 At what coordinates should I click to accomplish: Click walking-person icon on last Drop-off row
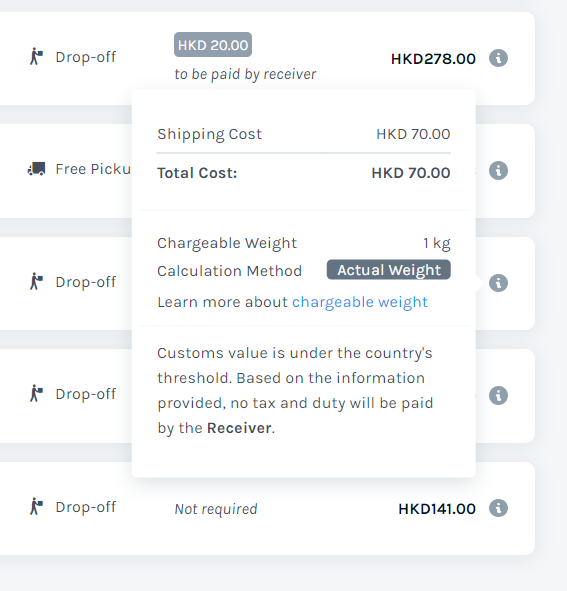[x=36, y=506]
